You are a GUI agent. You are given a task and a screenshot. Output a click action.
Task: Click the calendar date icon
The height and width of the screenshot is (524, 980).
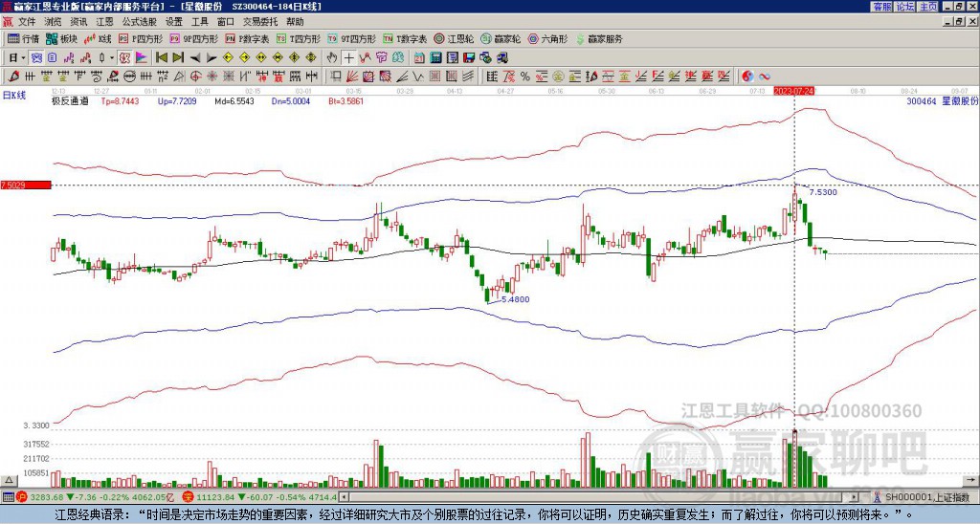(419, 58)
